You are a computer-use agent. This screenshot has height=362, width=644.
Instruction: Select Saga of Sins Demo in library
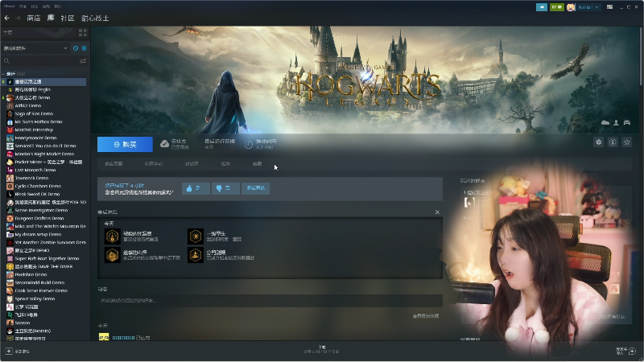34,113
